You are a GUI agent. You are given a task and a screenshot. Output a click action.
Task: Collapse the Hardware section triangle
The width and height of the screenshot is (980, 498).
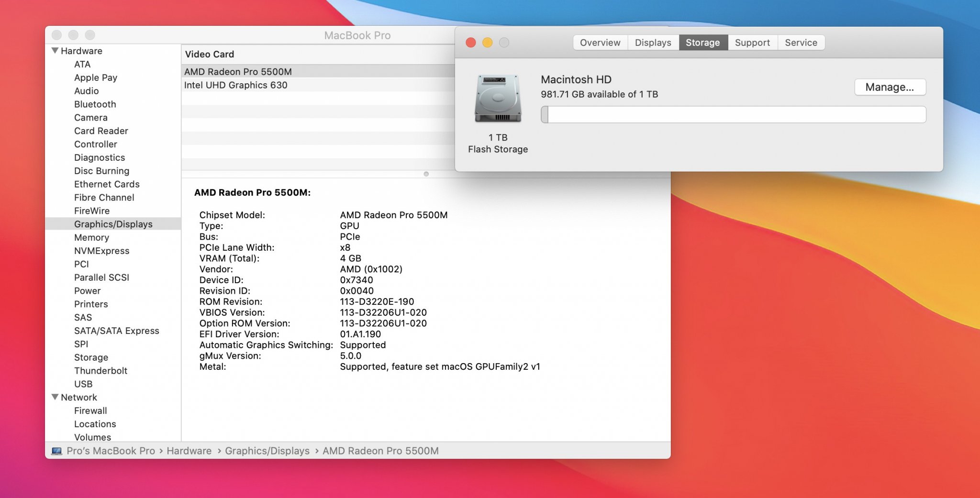tap(55, 51)
